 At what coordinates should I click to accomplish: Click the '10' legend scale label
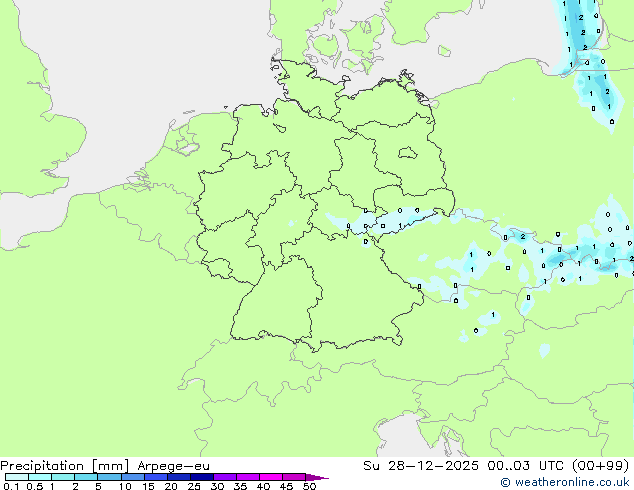coord(125,486)
